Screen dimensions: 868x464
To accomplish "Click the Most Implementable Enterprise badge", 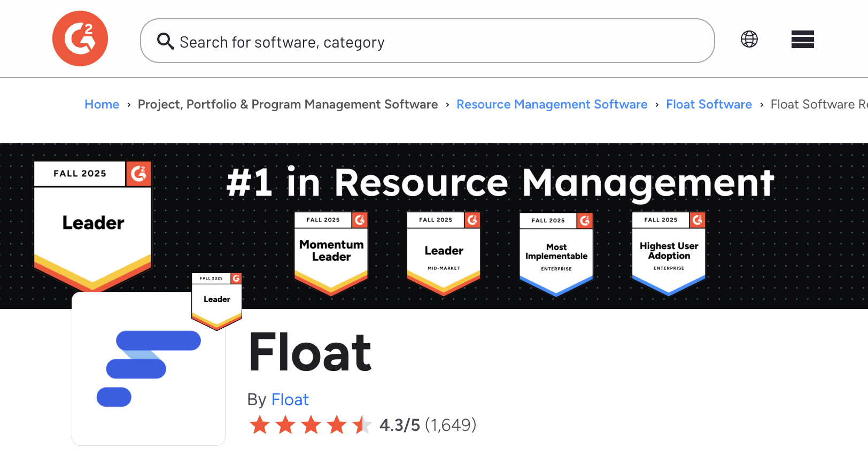I will [556, 253].
